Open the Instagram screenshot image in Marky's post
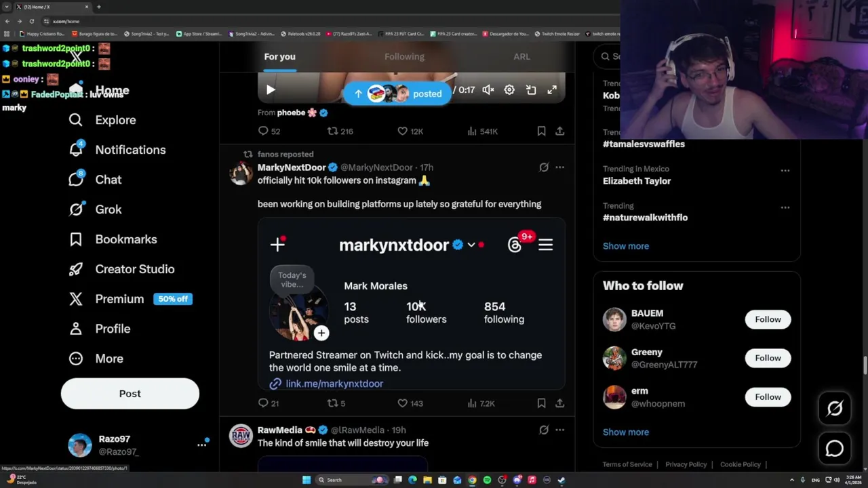The image size is (868, 488). pos(411,304)
